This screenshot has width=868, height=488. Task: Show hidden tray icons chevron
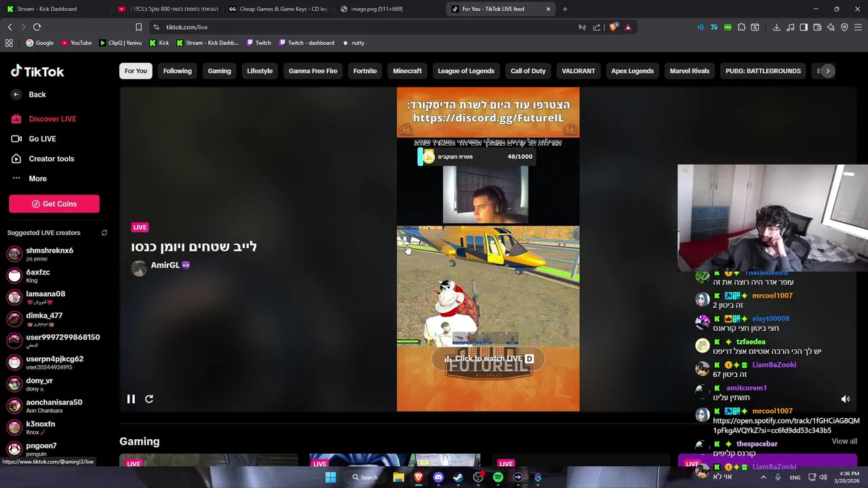tap(764, 477)
